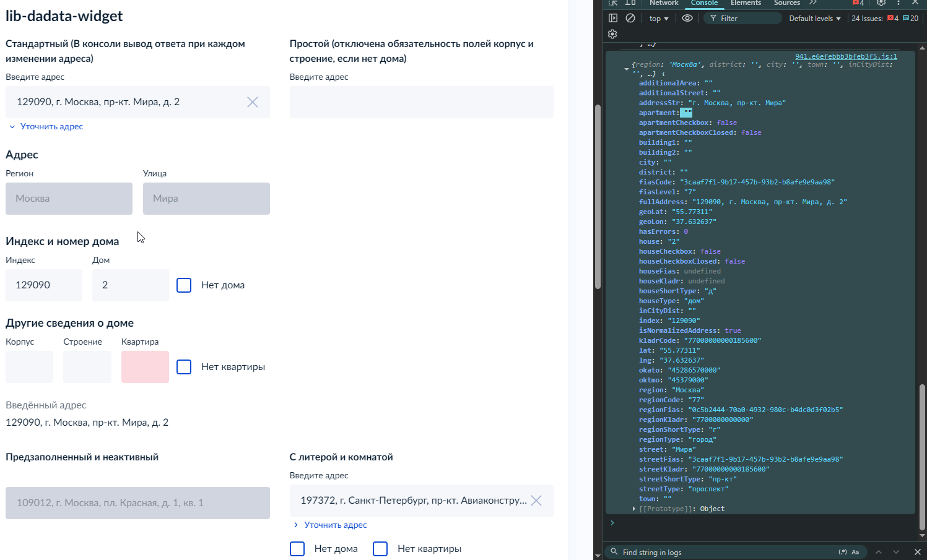This screenshot has width=927, height=560.
Task: Clear the Moscow address with X icon
Action: [253, 102]
